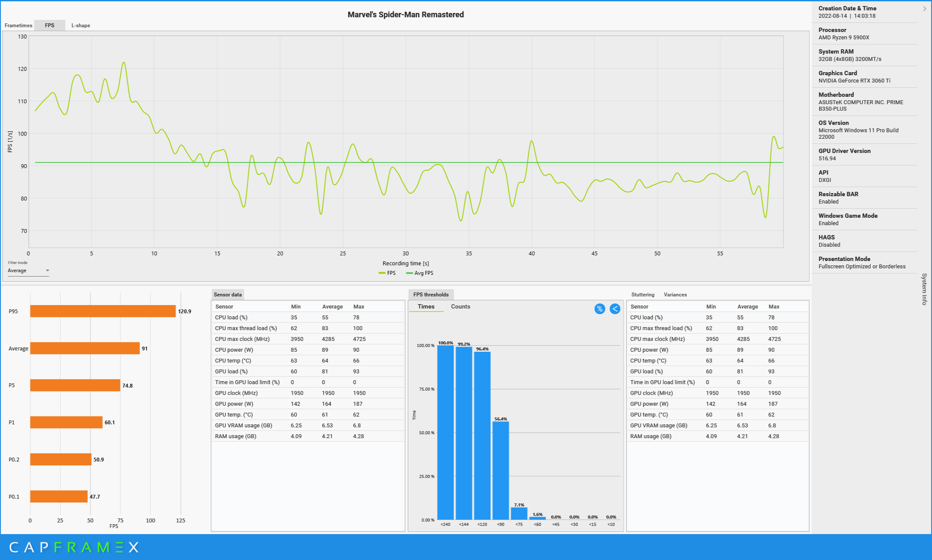
Task: Switch to the Frametimes tab
Action: coord(18,25)
